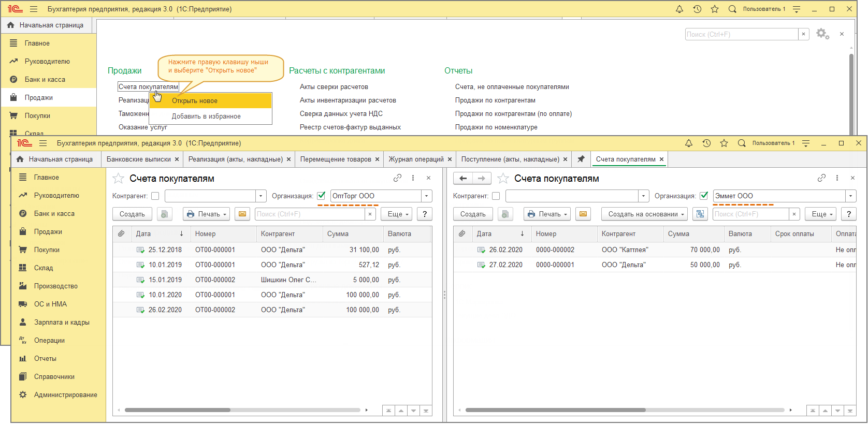Expand the ОптТорг ООО organization dropdown
Screen dimensions: 868x424
(x=427, y=196)
